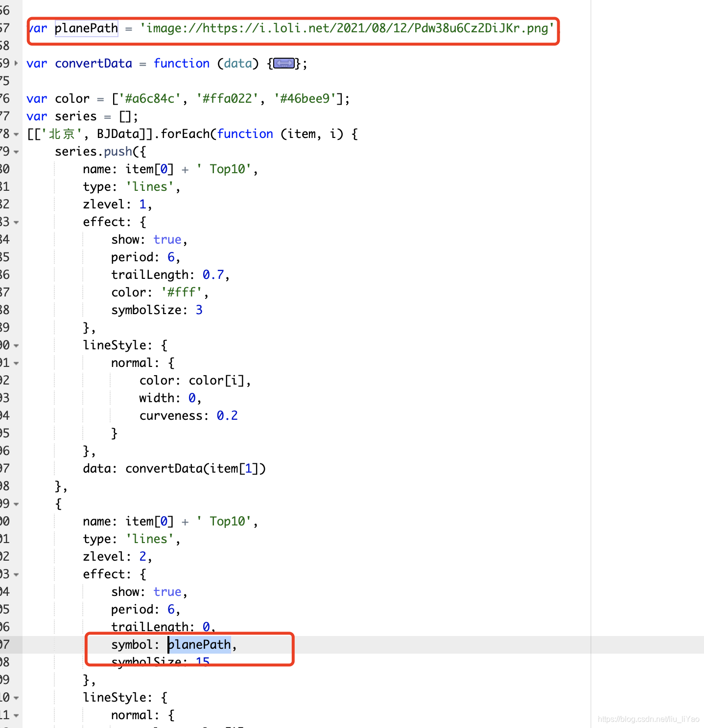Place cursor on highlighted planePath symbol value
This screenshot has height=728, width=704.
pyautogui.click(x=199, y=645)
